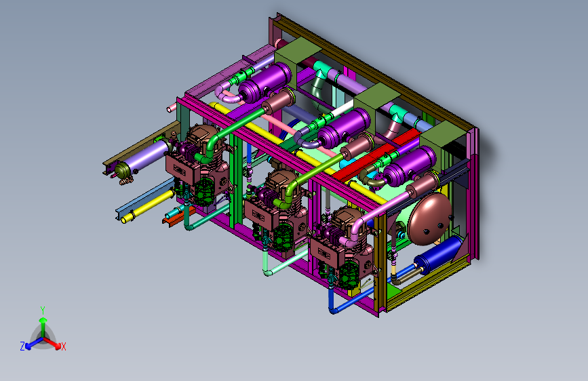Select the short yellow pipe beside the blue channel
Viewport: 588px width, 381px height.
click(x=148, y=207)
